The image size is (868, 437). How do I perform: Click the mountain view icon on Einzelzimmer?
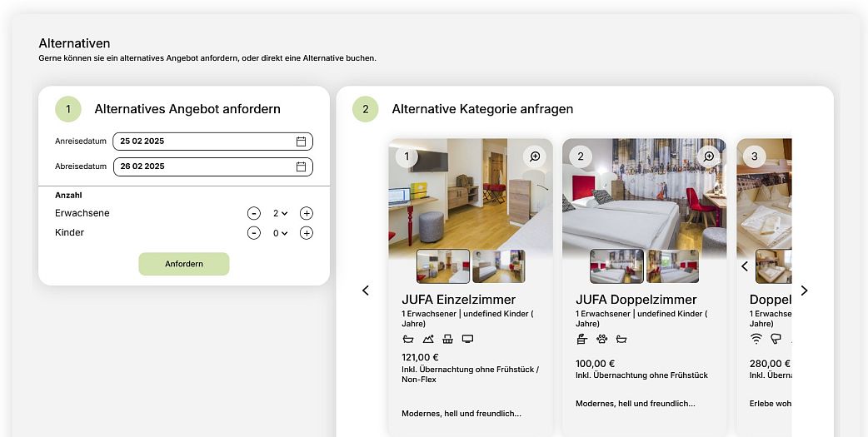tap(428, 339)
